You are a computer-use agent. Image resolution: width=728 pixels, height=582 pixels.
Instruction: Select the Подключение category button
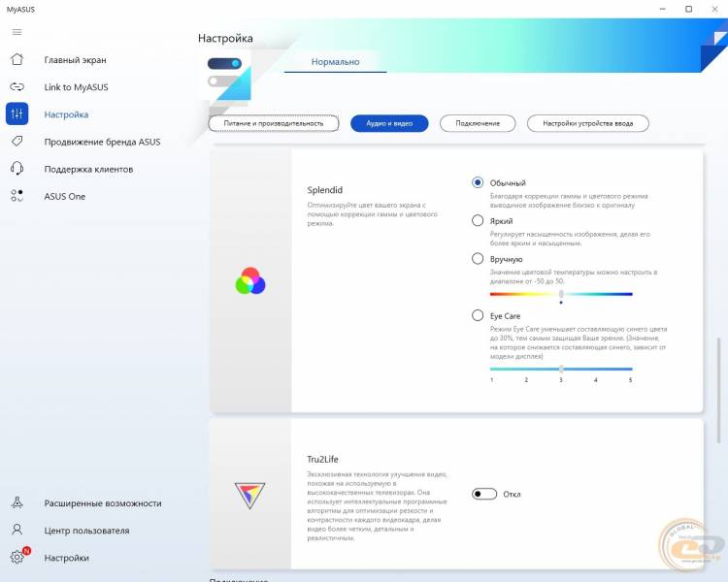coord(478,123)
